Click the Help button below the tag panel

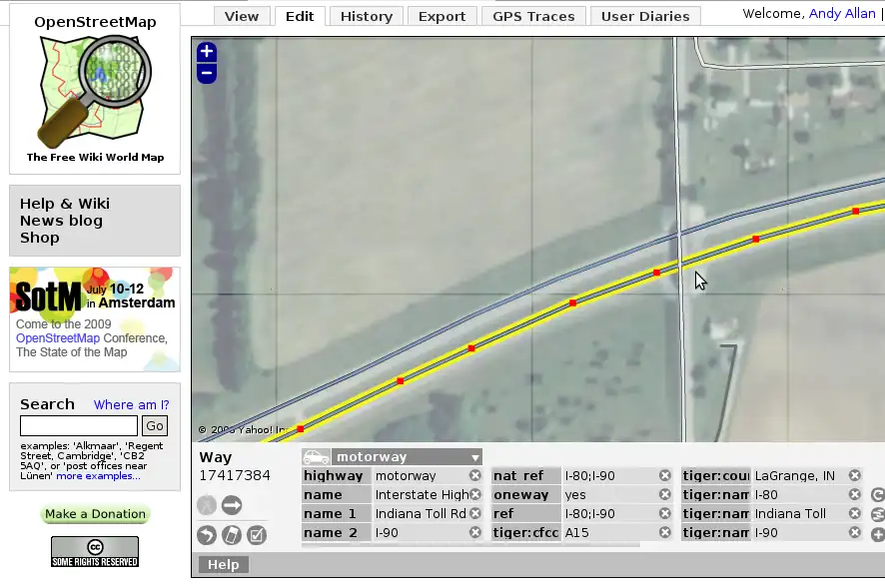(x=223, y=565)
